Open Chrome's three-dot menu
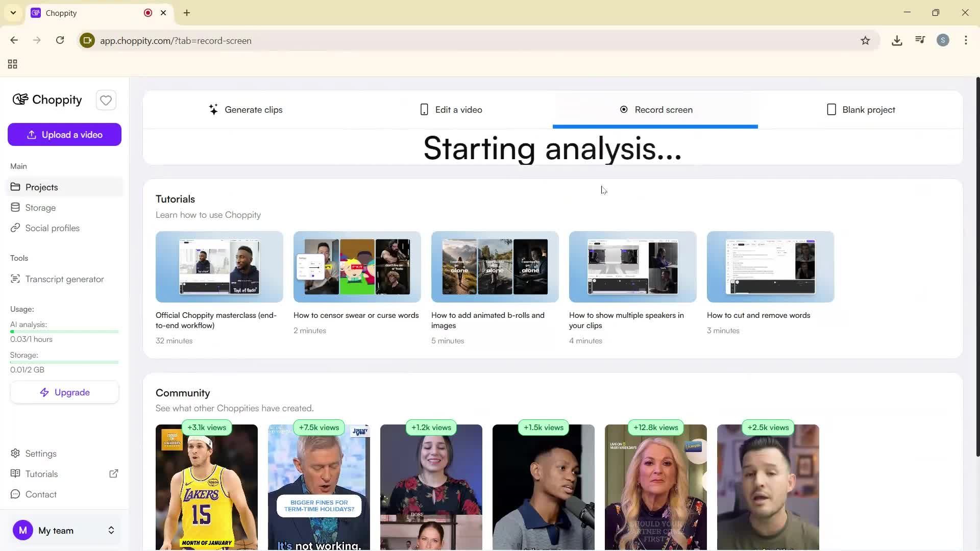Screen dimensions: 980x551 [x=966, y=40]
